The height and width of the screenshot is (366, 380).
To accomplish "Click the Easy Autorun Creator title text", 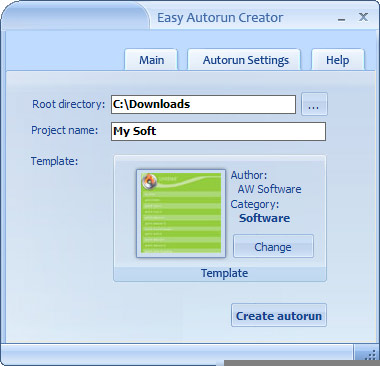I will [x=220, y=18].
